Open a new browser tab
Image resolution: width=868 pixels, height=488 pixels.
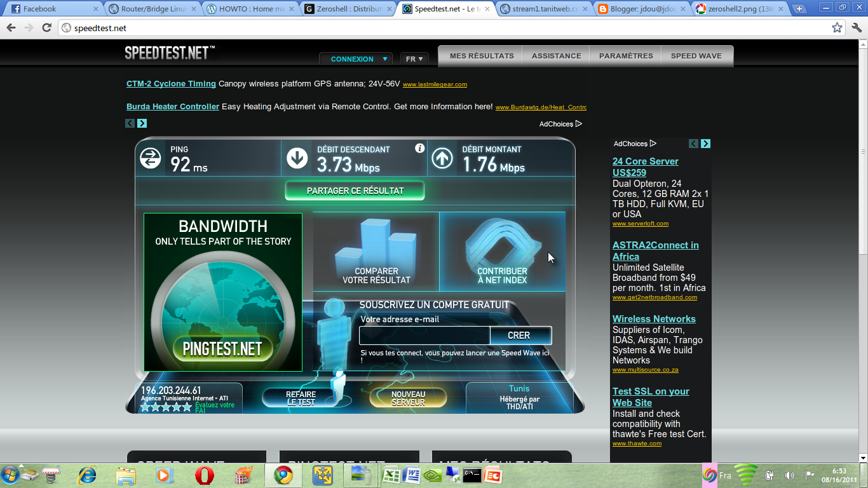point(799,9)
